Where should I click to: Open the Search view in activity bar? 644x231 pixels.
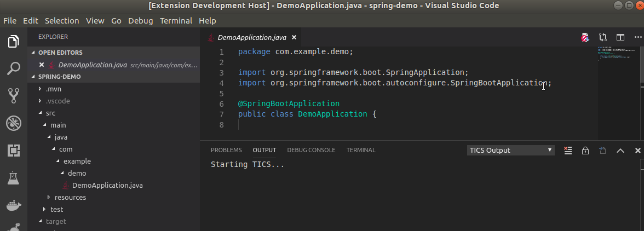14,68
